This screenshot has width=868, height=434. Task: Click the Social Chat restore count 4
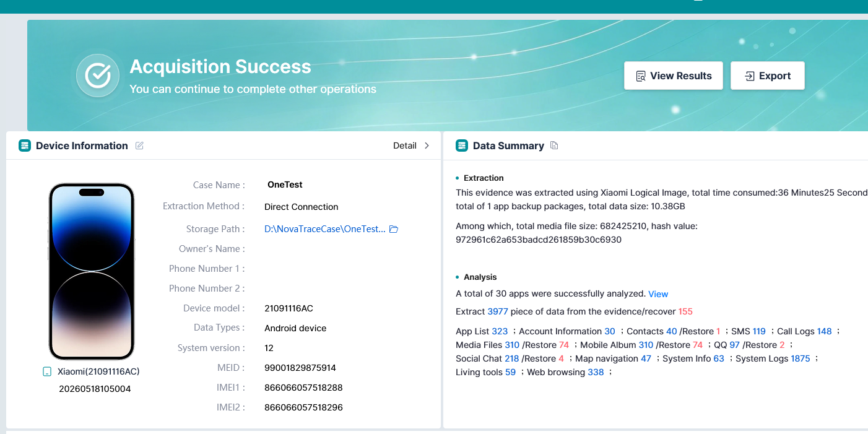(562, 358)
